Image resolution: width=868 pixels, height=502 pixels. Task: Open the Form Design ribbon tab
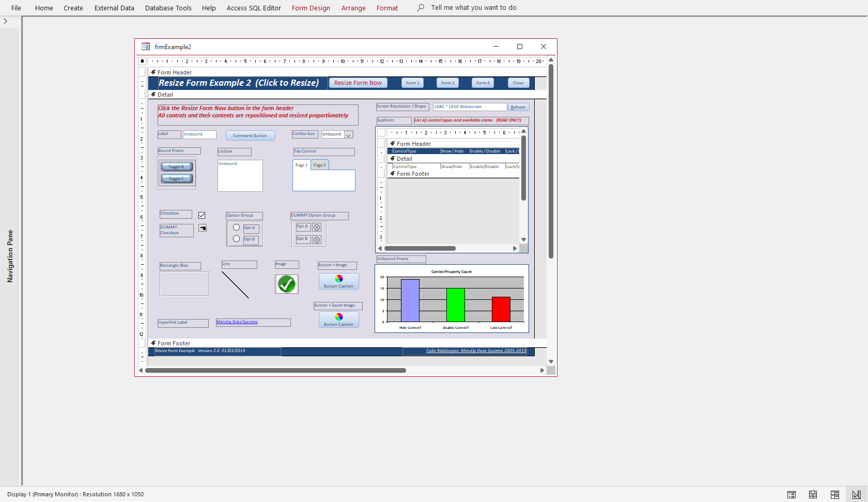point(311,8)
